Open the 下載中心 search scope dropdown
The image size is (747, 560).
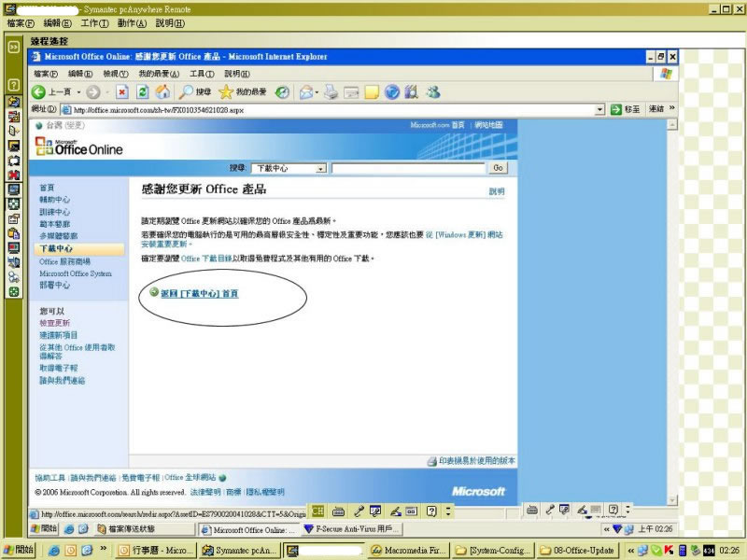[321, 168]
